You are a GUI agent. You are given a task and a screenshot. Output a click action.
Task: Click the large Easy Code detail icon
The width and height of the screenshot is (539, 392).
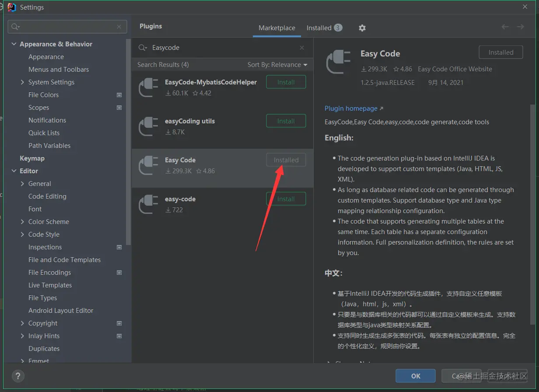(339, 62)
